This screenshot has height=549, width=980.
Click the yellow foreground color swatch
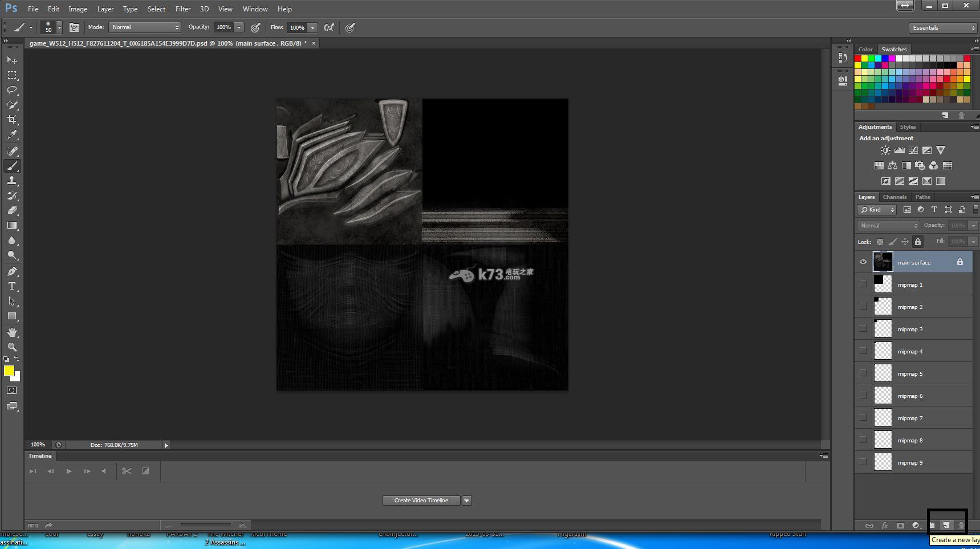click(9, 371)
